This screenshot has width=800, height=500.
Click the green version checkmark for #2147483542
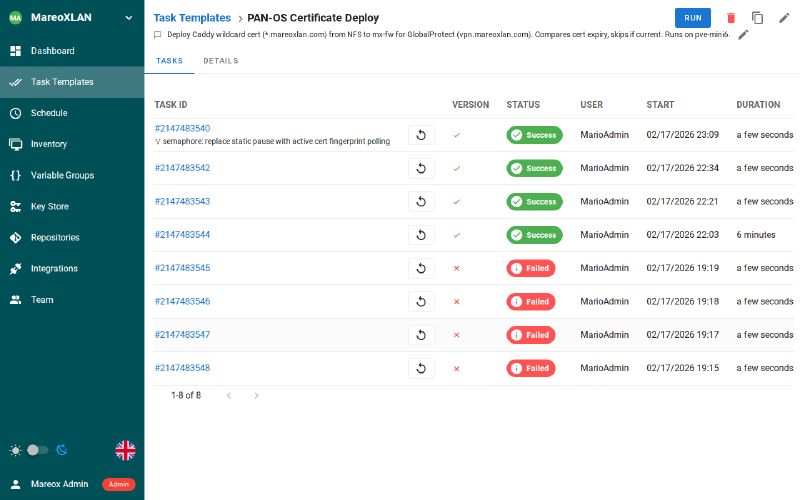pyautogui.click(x=457, y=168)
